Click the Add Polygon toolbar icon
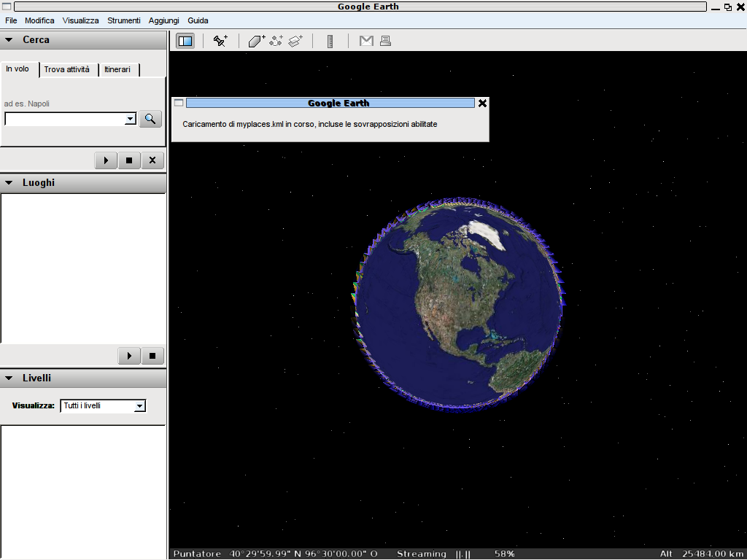Image resolution: width=747 pixels, height=560 pixels. [256, 41]
